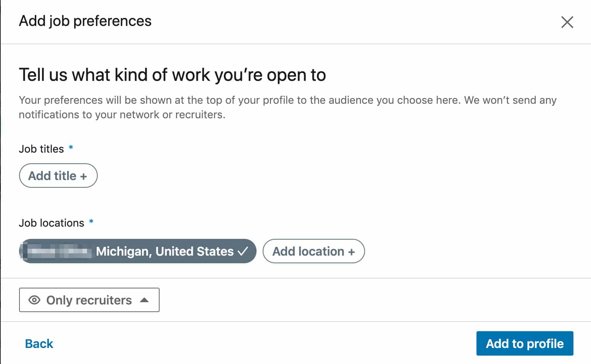591x364 pixels.
Task: Click the heading about work you're open to
Action: pyautogui.click(x=172, y=75)
